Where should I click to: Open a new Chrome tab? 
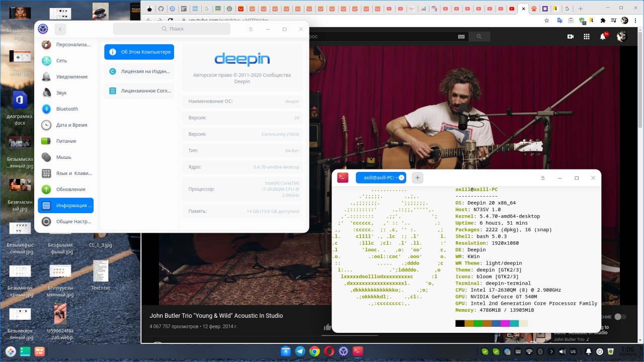pos(580,9)
